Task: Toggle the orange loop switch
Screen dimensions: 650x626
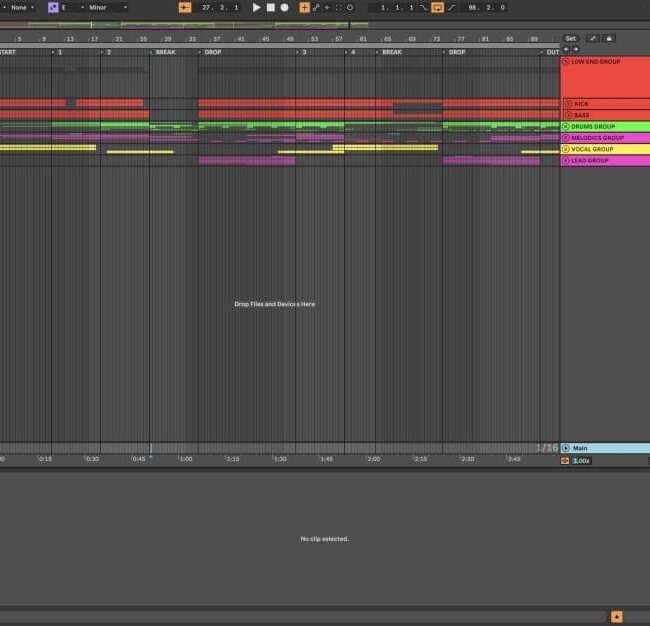Action: coord(437,7)
